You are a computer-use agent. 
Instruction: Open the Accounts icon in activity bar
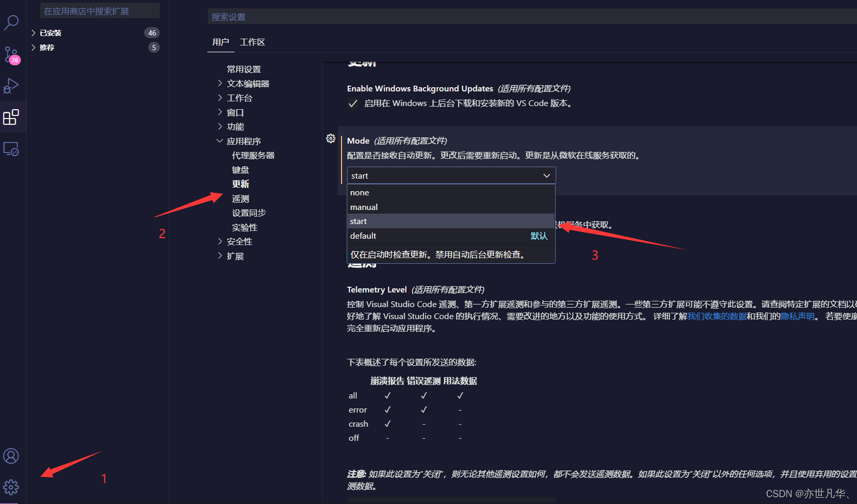tap(11, 456)
